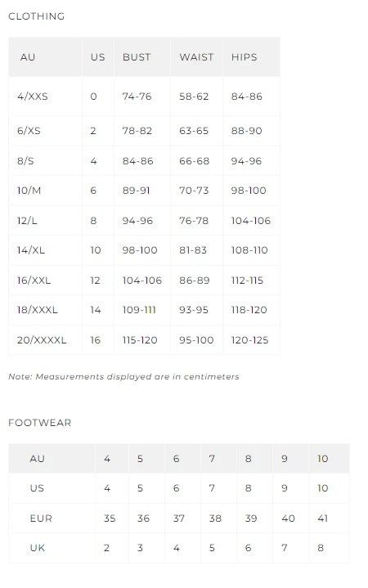Select the HIPS column header
The height and width of the screenshot is (588, 368).
pyautogui.click(x=245, y=57)
